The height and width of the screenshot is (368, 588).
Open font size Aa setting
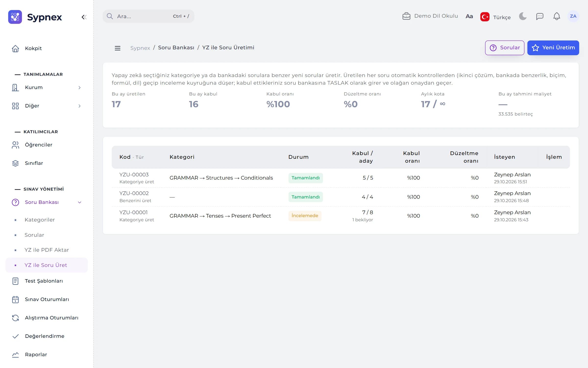click(469, 16)
